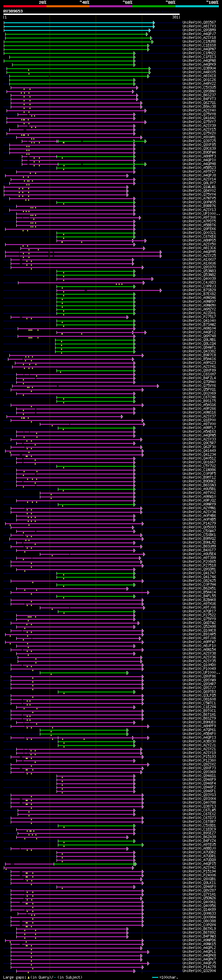Click the cyan alignment bar for UniRef100_Q8S567
222x980 pixels.
79,23
